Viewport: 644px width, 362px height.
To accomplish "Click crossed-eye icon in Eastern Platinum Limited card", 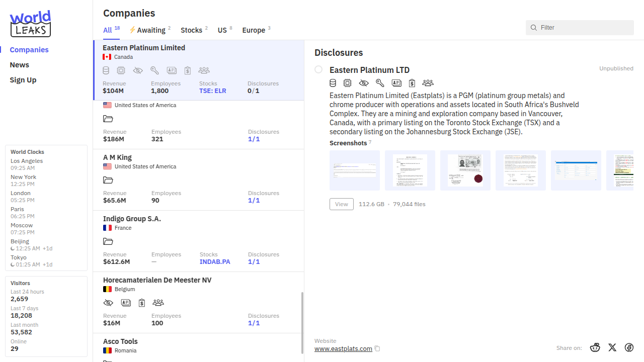I will click(x=138, y=70).
